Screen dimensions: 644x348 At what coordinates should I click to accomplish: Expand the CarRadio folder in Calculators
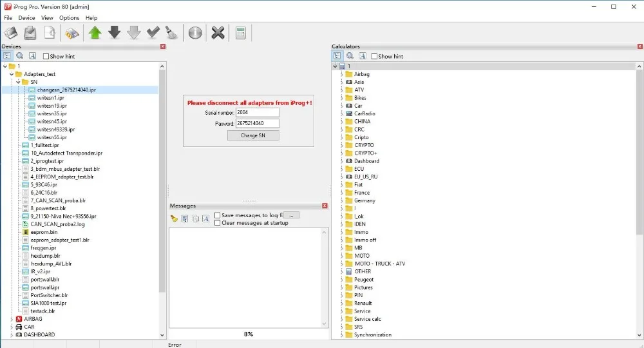[342, 114]
